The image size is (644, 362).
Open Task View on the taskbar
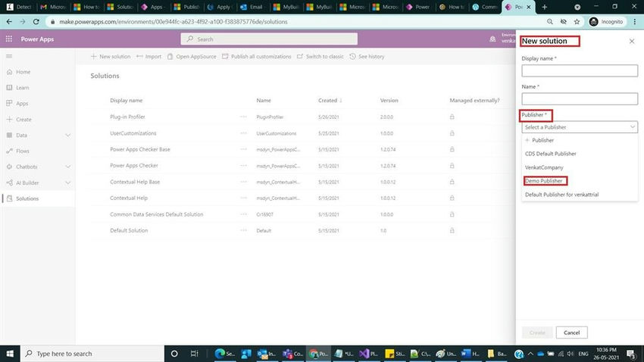[x=194, y=354]
